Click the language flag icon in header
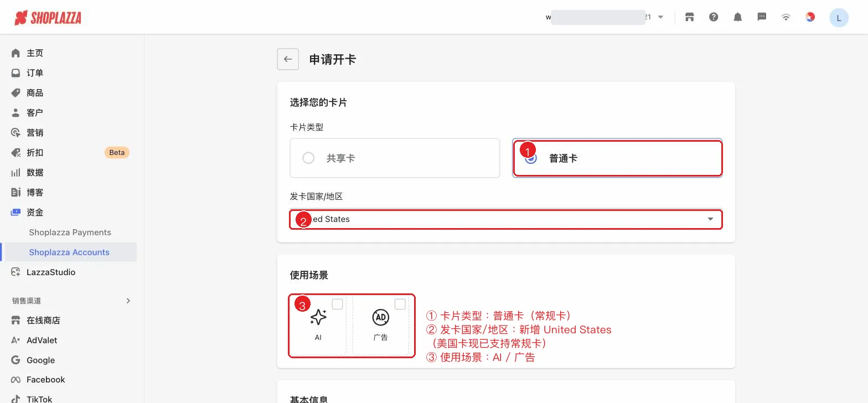The width and height of the screenshot is (868, 403). pos(810,17)
